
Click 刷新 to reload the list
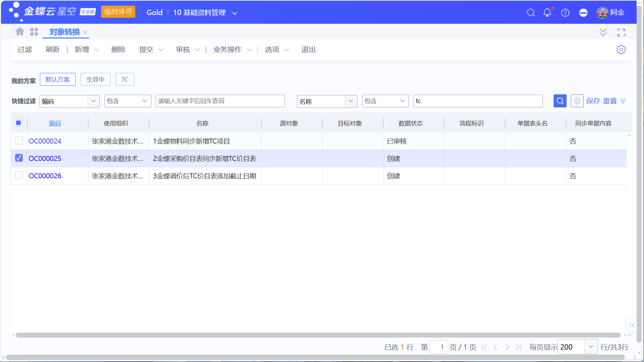tap(53, 50)
